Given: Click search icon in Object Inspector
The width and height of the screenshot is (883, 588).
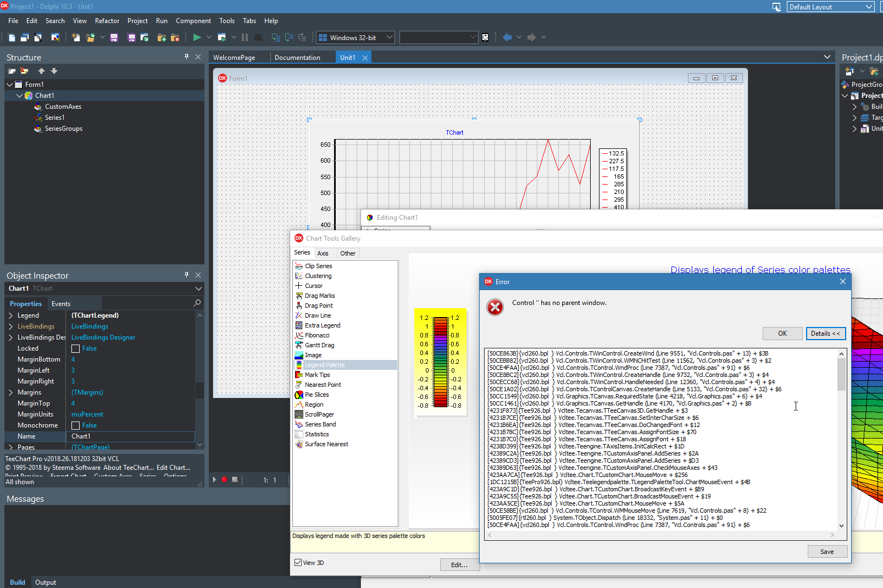Looking at the screenshot, I should click(197, 303).
